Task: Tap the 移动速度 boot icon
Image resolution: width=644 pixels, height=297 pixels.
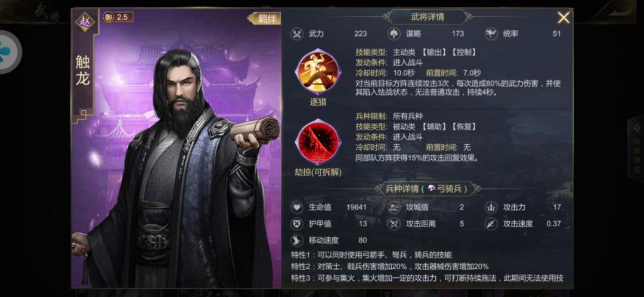Action: 296,240
